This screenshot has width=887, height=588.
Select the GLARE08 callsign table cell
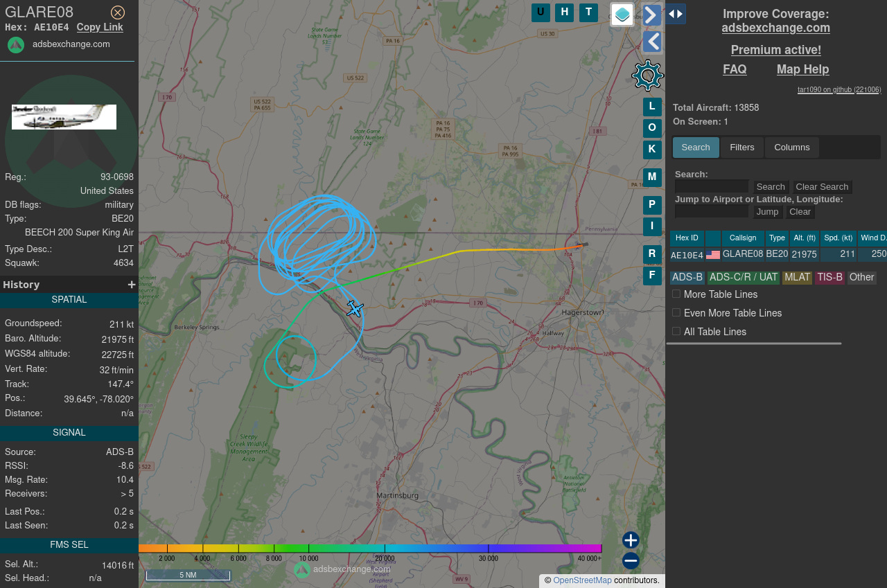coord(743,254)
